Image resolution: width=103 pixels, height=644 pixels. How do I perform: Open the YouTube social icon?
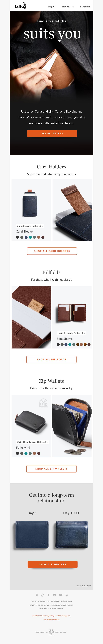coord(60,595)
